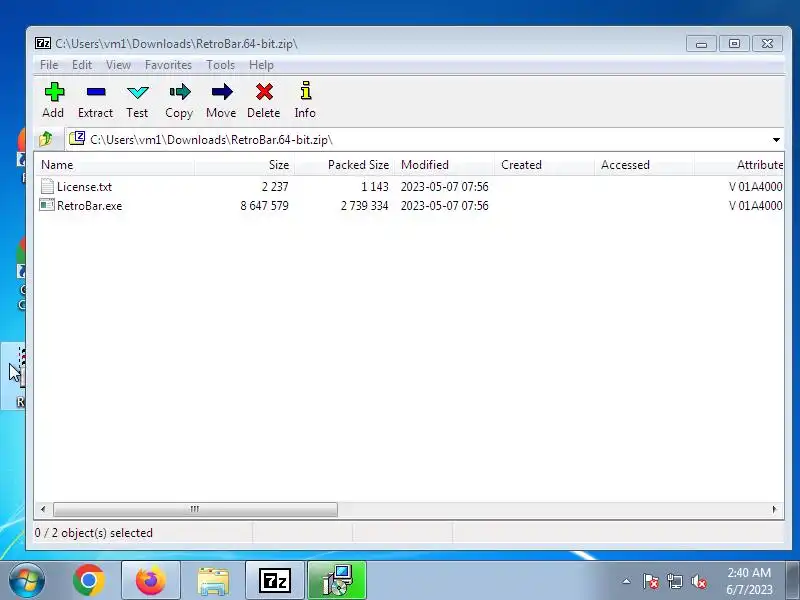Click the Copy arrow icon
Screen dimensions: 800x600
[180, 92]
